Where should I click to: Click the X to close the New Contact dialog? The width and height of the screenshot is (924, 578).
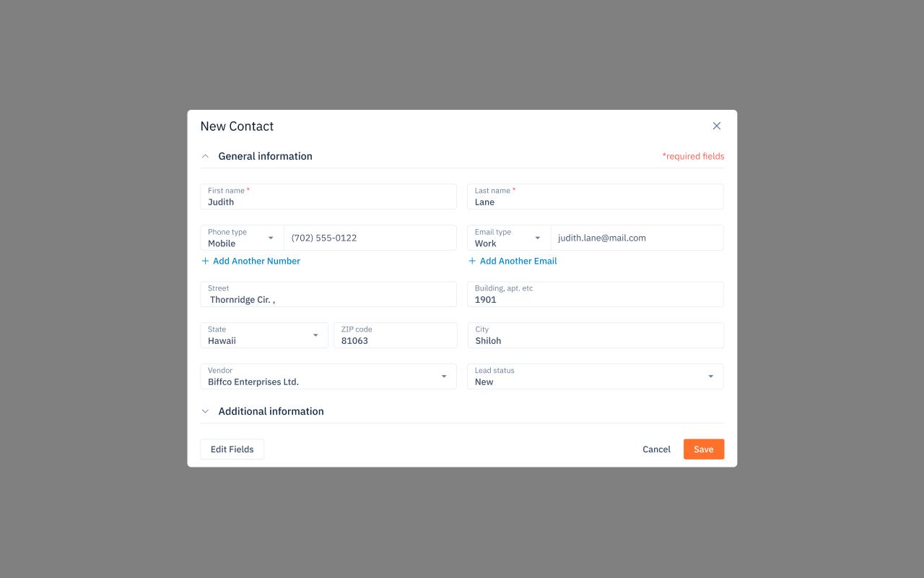point(716,125)
